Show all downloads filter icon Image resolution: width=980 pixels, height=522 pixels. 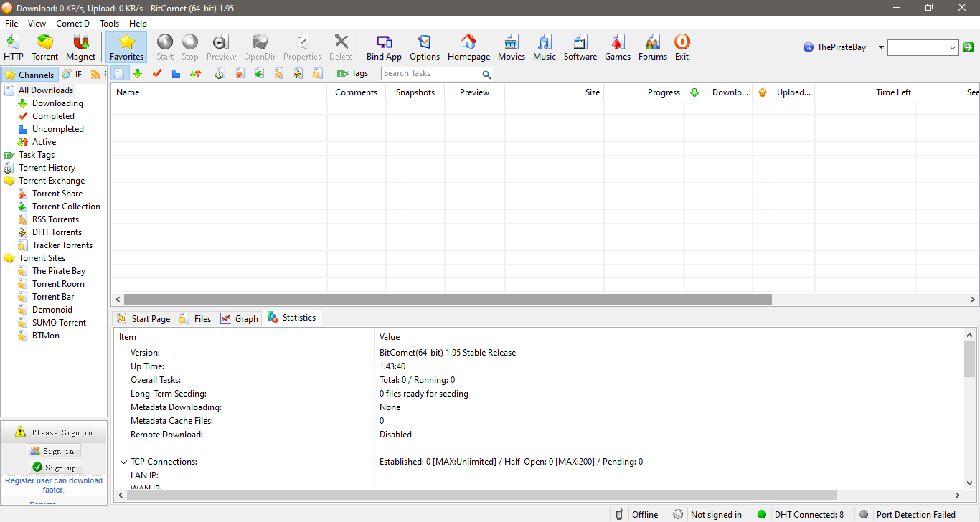(119, 73)
